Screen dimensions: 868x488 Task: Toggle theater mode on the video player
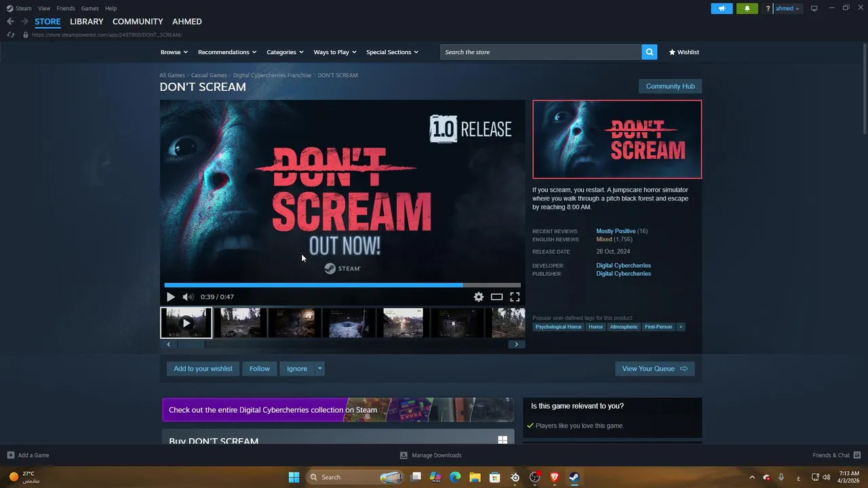(x=497, y=297)
